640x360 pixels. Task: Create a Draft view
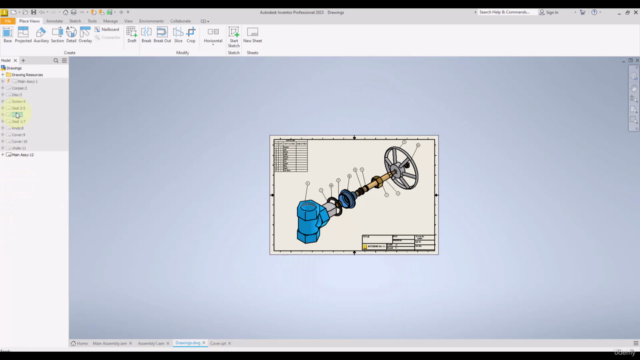(x=131, y=35)
